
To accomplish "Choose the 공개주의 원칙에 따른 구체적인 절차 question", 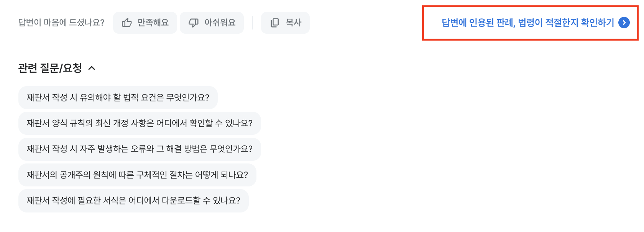I will coord(137,175).
